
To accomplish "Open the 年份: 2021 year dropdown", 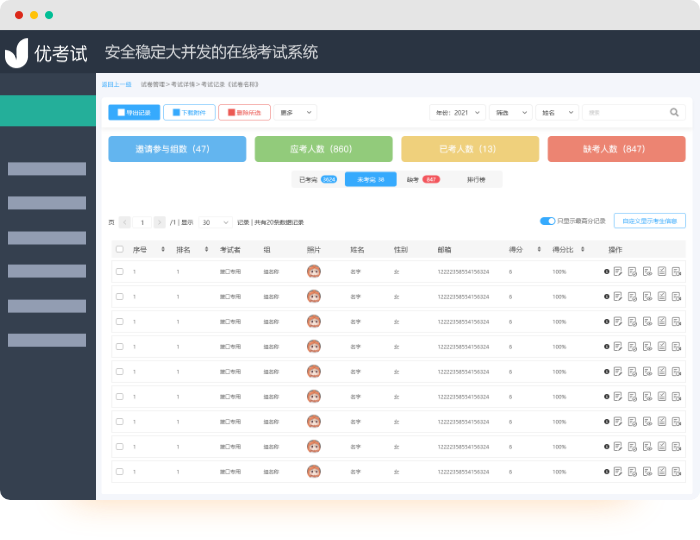I will tap(458, 112).
